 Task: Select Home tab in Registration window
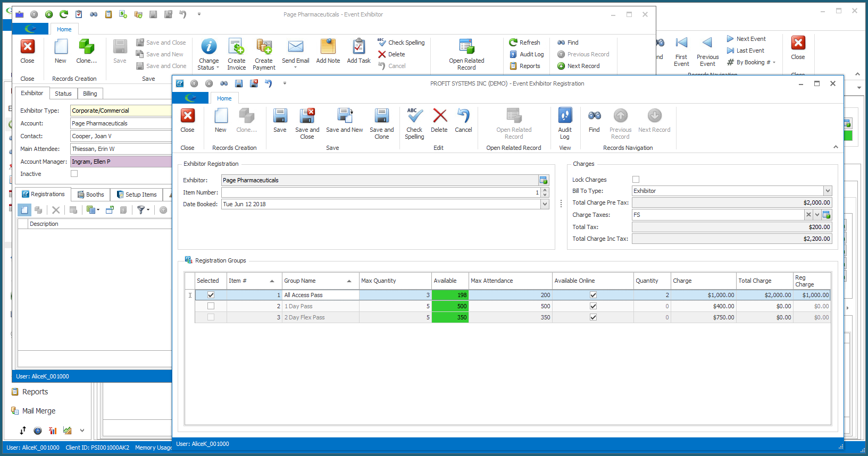pyautogui.click(x=224, y=98)
